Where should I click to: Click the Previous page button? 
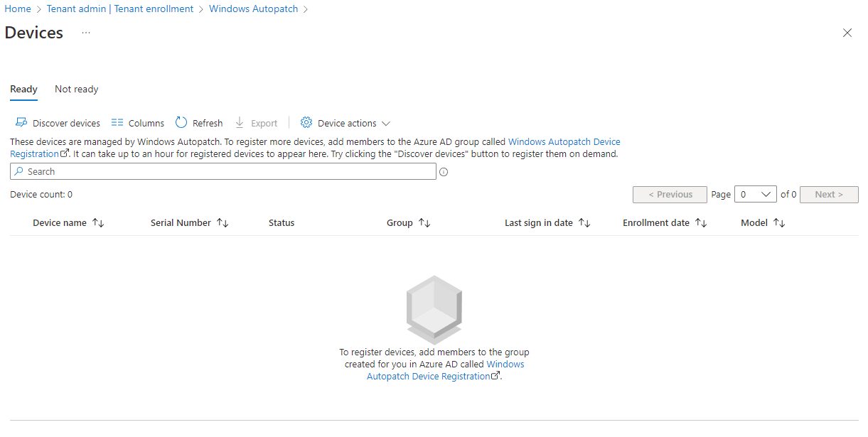click(x=670, y=195)
